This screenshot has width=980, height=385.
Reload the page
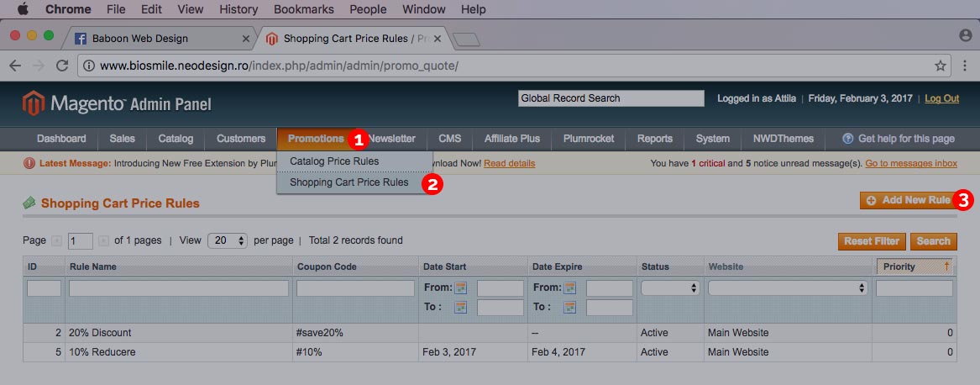click(x=62, y=66)
